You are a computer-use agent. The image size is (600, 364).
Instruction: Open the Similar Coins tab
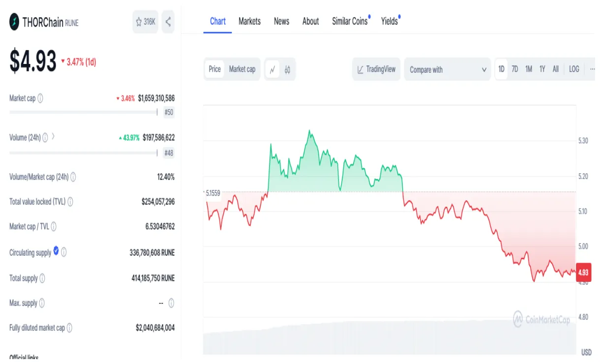click(x=350, y=21)
